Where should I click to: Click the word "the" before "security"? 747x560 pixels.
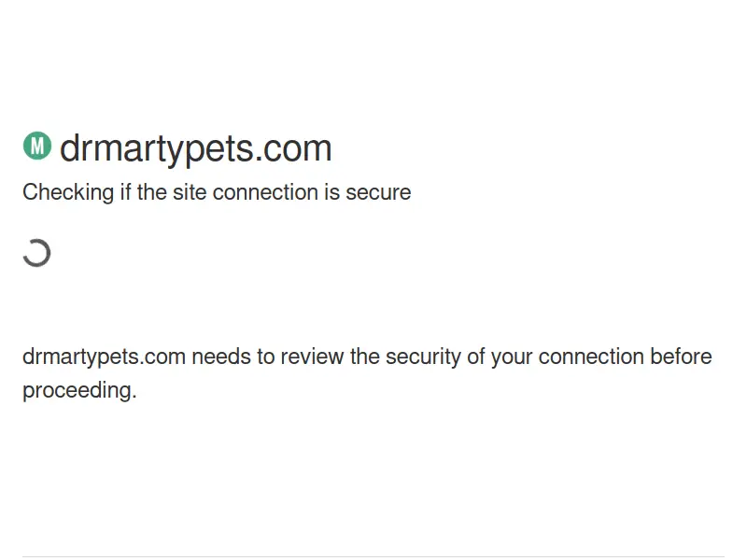click(x=367, y=357)
